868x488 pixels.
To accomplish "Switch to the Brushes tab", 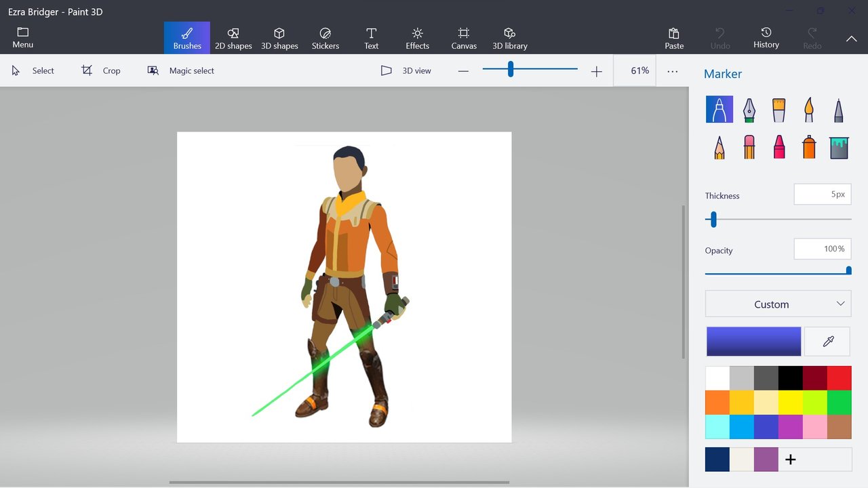I will click(187, 38).
